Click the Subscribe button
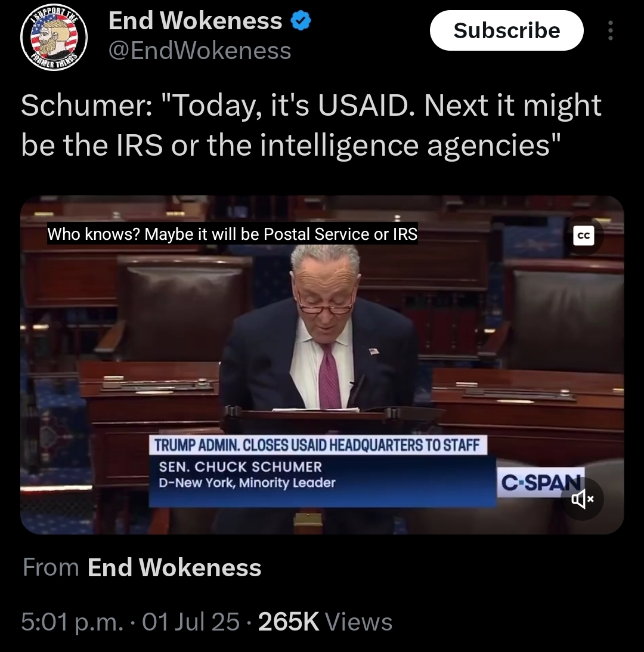644x652 pixels. pos(506,30)
